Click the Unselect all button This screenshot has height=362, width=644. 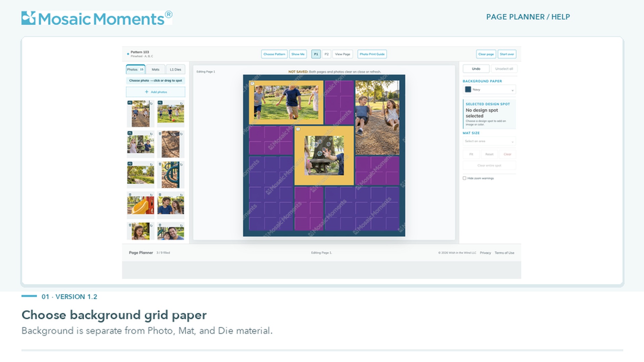(504, 69)
